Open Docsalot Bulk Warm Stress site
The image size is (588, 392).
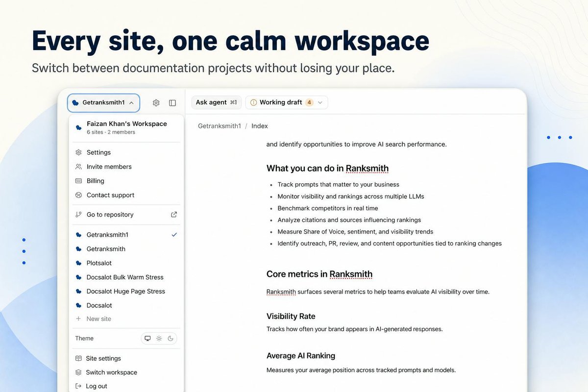(126, 277)
